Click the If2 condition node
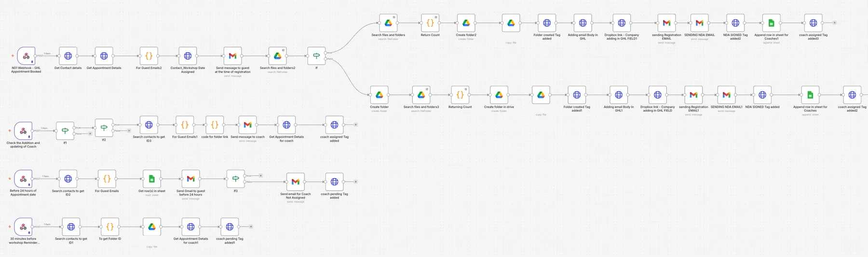The width and height of the screenshot is (868, 257). pyautogui.click(x=104, y=128)
